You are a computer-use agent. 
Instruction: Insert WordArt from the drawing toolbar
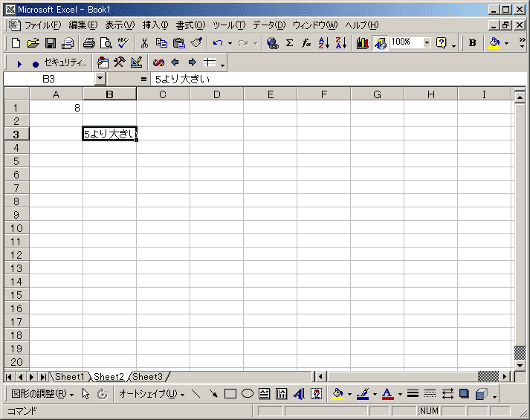(x=299, y=394)
